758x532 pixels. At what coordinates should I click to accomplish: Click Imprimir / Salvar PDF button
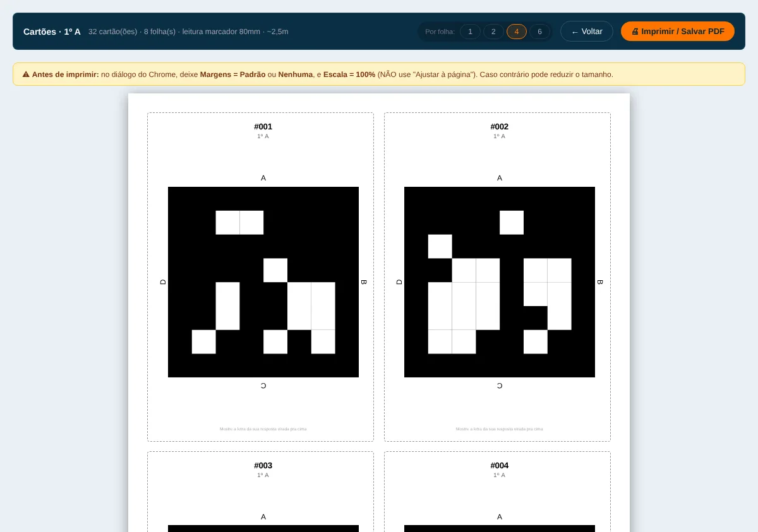pos(678,32)
